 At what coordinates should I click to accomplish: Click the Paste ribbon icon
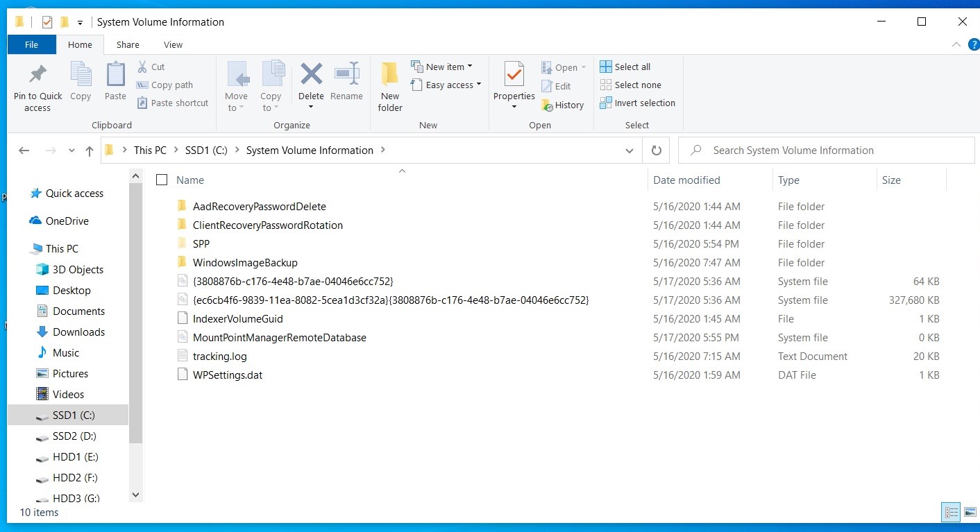115,75
